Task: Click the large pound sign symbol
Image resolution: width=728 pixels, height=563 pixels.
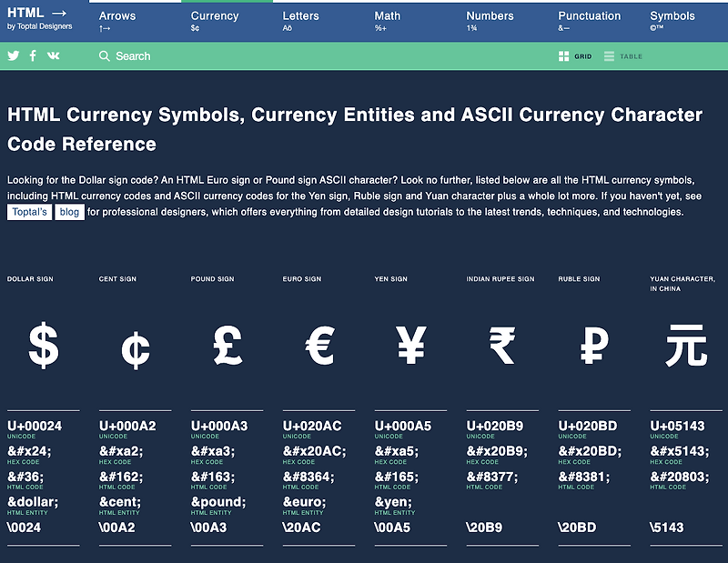Action: pyautogui.click(x=227, y=345)
